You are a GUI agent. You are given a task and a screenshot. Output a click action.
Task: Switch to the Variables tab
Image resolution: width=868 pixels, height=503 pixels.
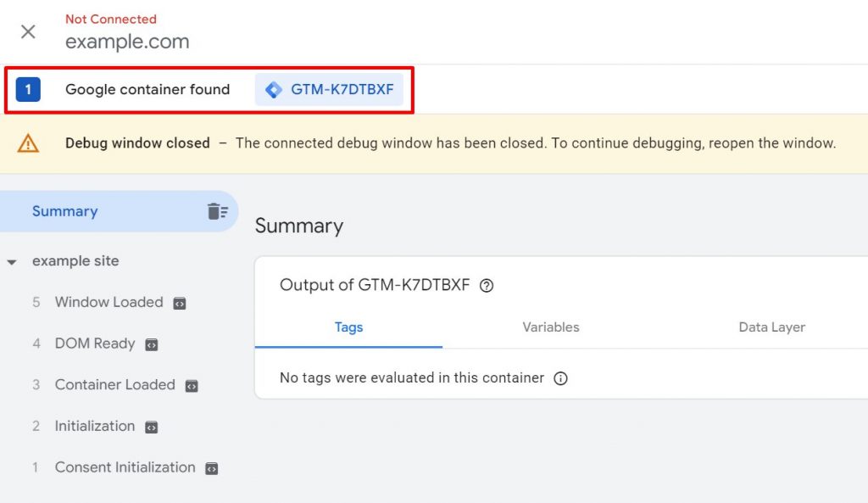551,327
